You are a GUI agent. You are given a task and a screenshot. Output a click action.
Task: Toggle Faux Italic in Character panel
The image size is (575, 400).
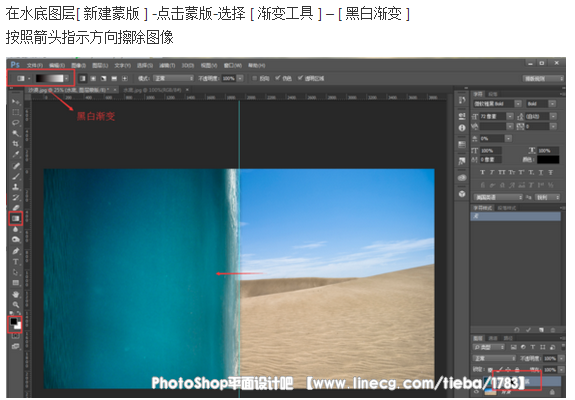pyautogui.click(x=492, y=172)
